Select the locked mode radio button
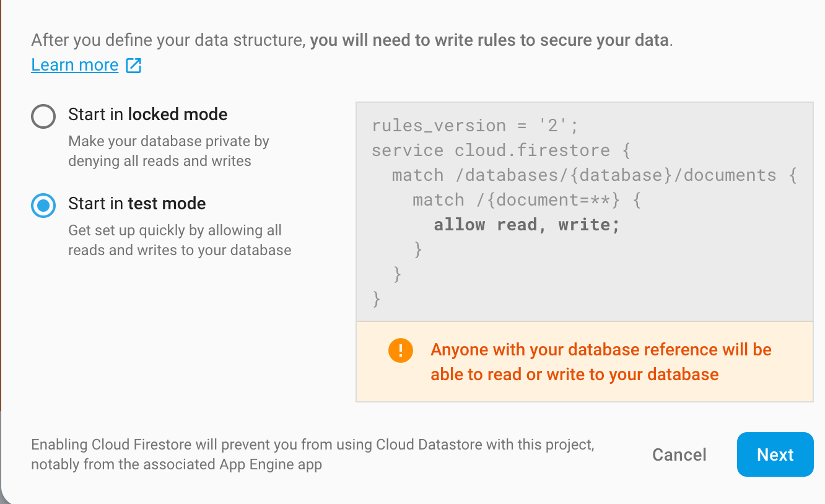 pyautogui.click(x=43, y=116)
